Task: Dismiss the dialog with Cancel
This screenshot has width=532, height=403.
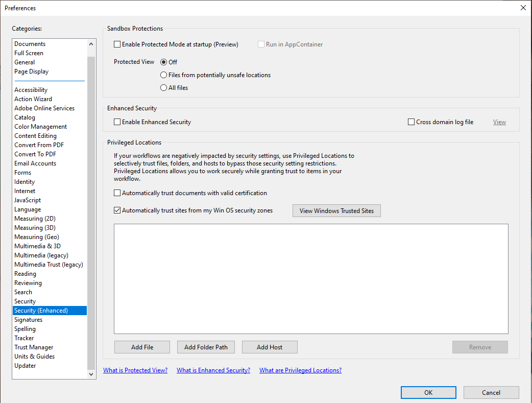Action: 491,392
